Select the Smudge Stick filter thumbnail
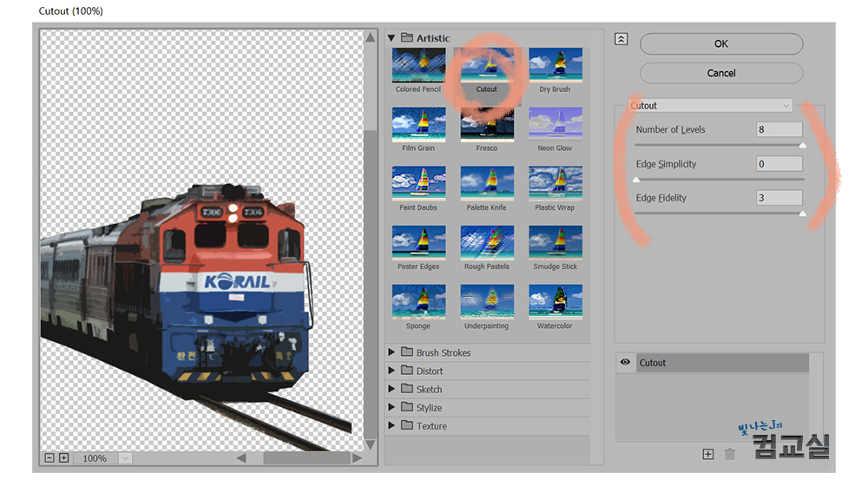 point(556,243)
